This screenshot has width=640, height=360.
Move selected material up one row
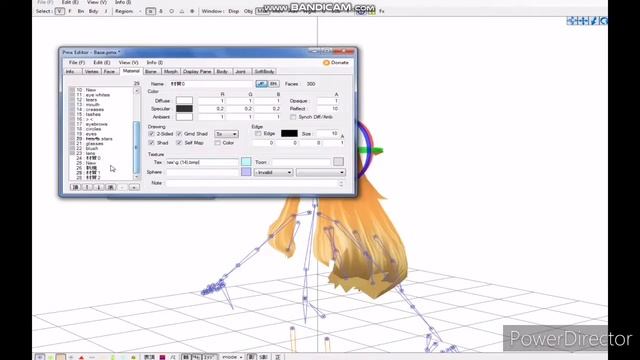pyautogui.click(x=87, y=187)
